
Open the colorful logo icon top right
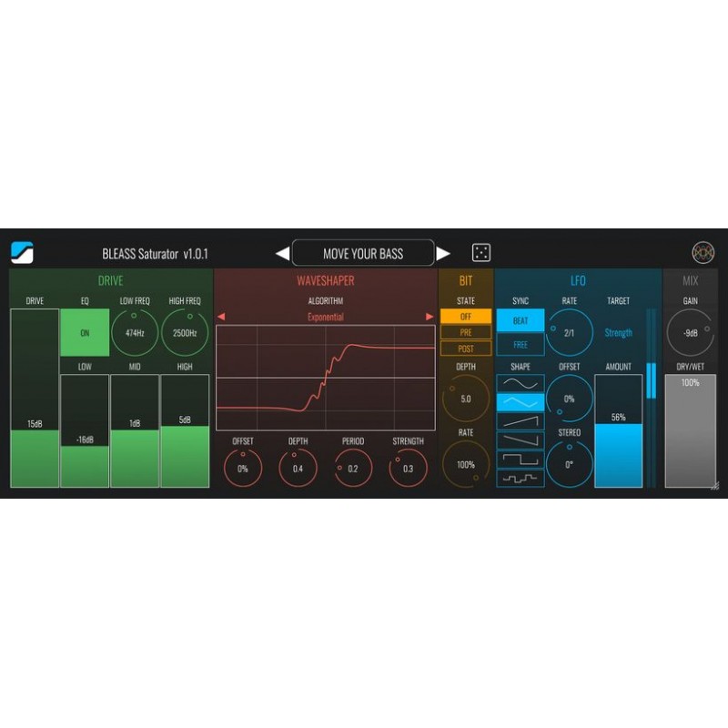coord(701,253)
